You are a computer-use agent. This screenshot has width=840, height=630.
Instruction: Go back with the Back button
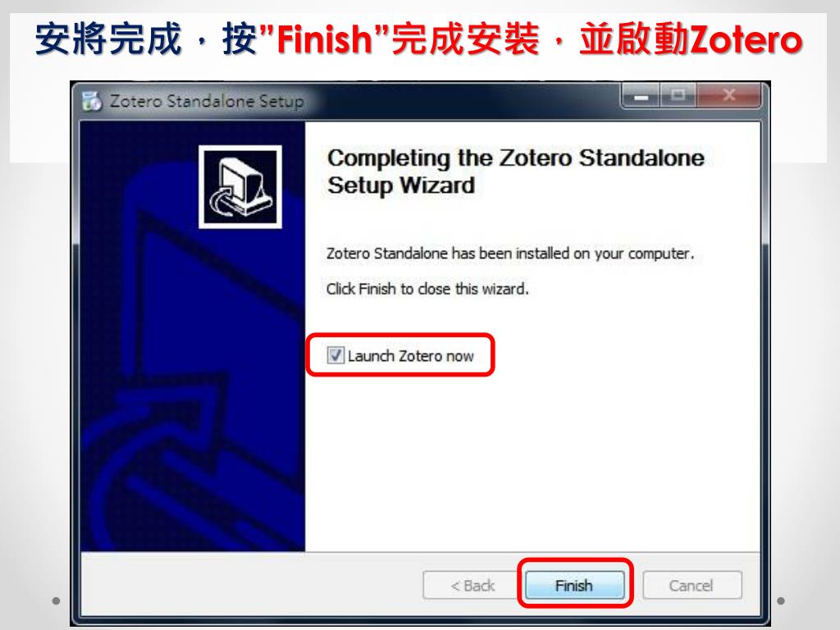(472, 585)
